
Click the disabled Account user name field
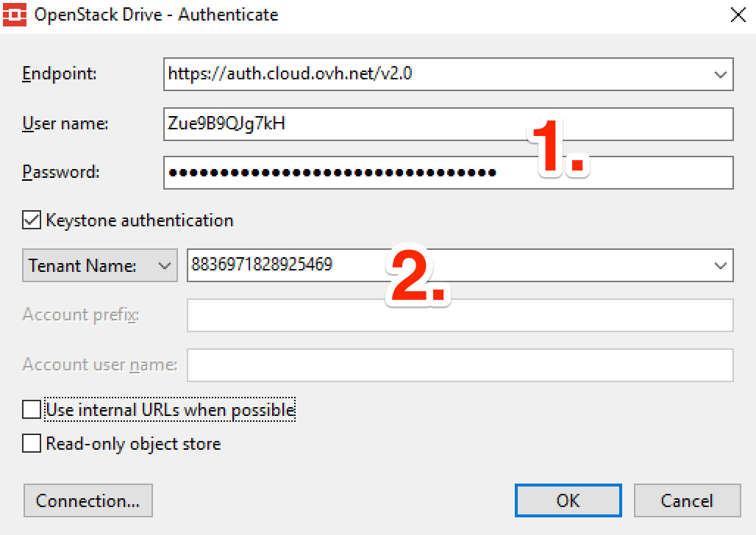pos(441,365)
